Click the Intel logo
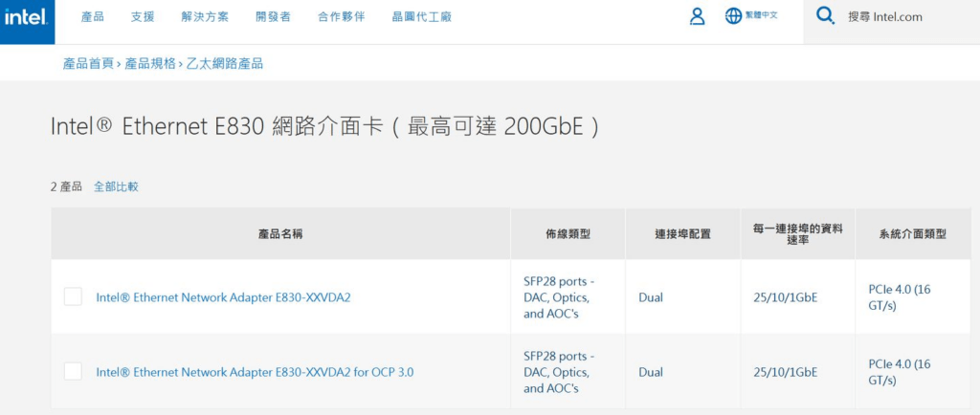The width and height of the screenshot is (980, 415). 27,20
